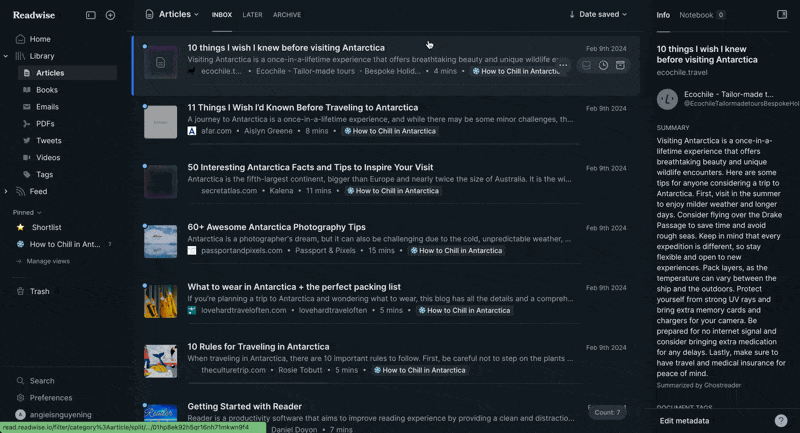Click How to Chill tag on secretatlas.com article
Image resolution: width=800 pixels, height=433 pixels.
(x=393, y=191)
